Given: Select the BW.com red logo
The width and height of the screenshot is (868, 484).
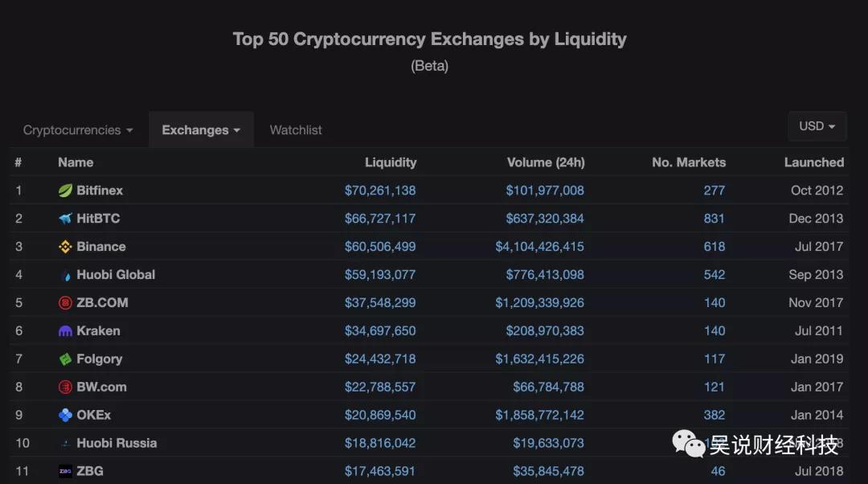Looking at the screenshot, I should 66,387.
